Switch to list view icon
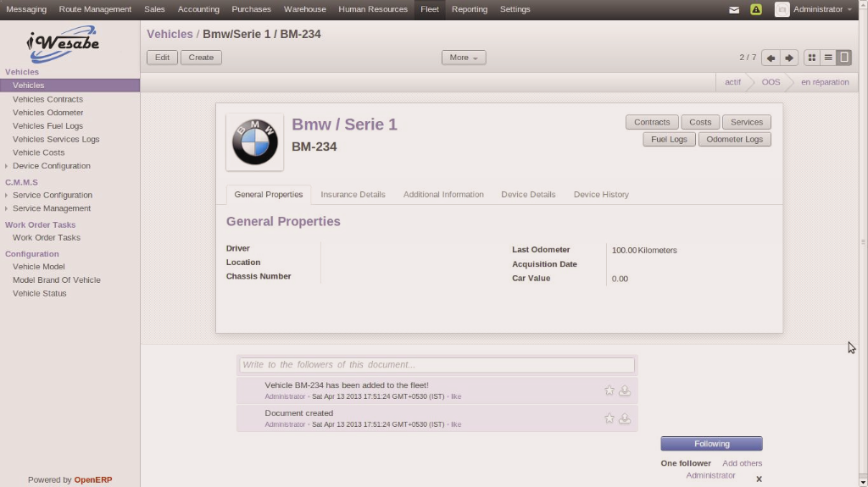 coord(828,58)
